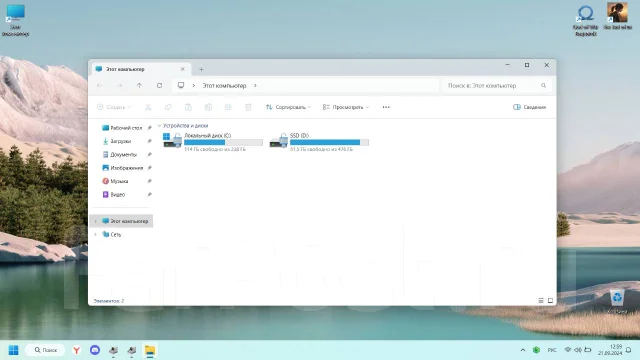
Task: Toggle the Сведения details pane
Action: pos(529,107)
